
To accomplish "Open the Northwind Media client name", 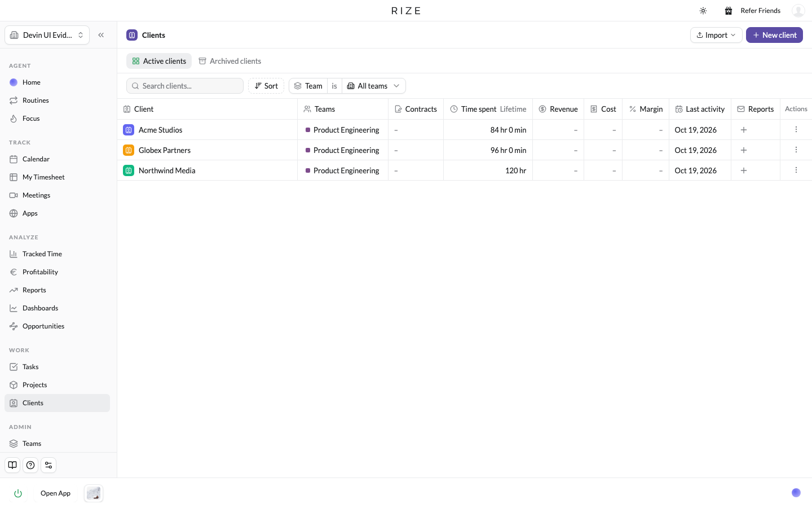I will (167, 170).
